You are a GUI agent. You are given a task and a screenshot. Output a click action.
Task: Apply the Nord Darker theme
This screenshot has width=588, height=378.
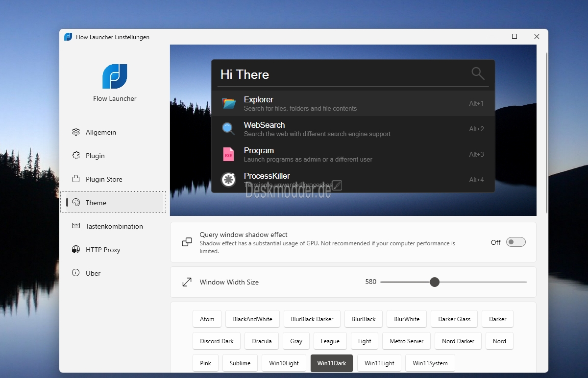point(458,341)
